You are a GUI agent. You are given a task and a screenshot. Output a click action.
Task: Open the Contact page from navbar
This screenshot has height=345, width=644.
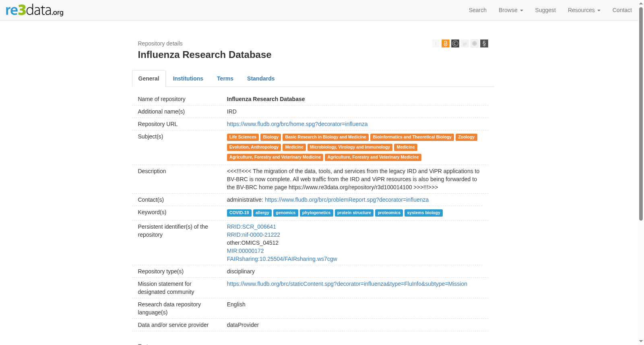tap(622, 10)
